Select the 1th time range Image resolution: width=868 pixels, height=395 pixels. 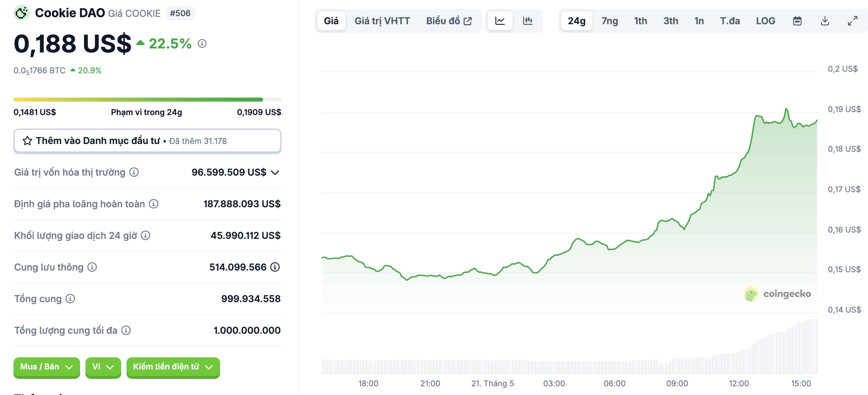pyautogui.click(x=640, y=21)
